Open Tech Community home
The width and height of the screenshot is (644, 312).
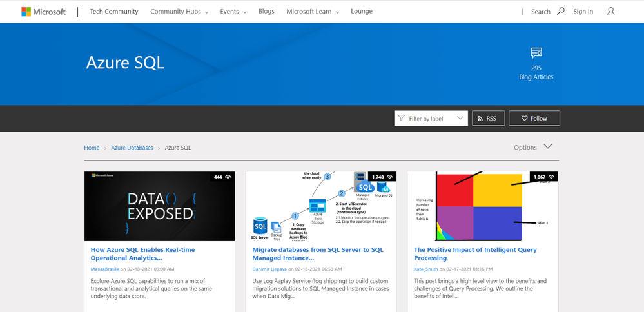[x=114, y=12]
